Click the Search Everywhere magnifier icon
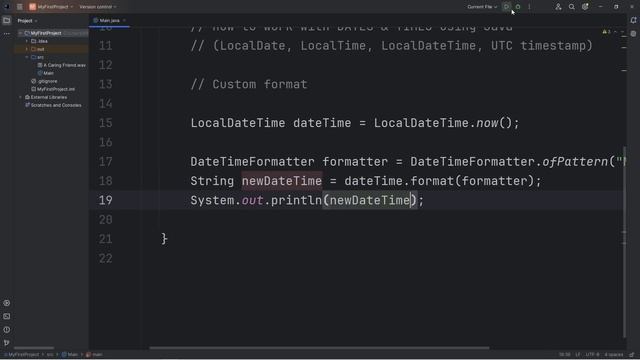The image size is (640, 360). [x=571, y=7]
